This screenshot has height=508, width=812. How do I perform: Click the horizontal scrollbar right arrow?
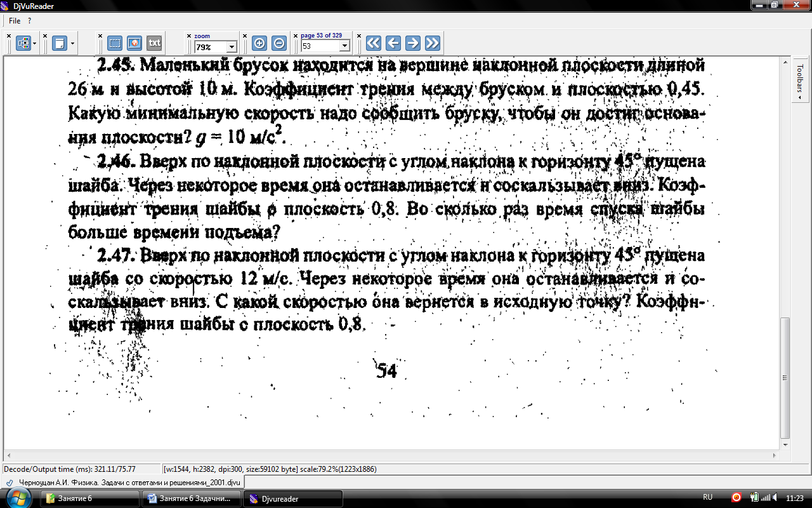point(775,457)
